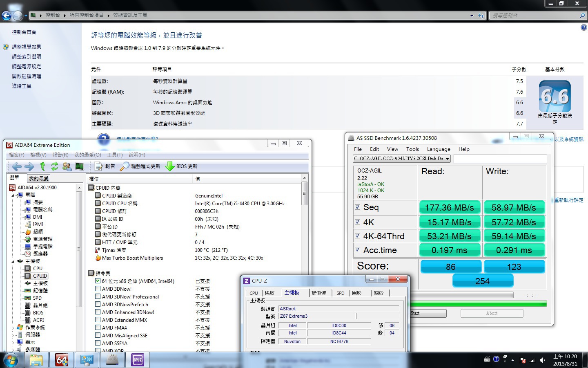
Task: Click AIDA64 toolbar monitor graph icon
Action: 80,166
